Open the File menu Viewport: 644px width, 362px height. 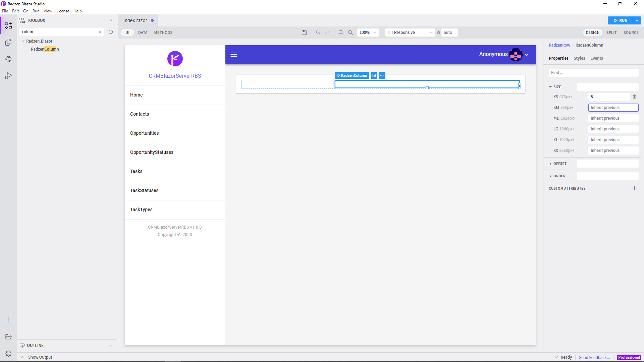click(5, 11)
